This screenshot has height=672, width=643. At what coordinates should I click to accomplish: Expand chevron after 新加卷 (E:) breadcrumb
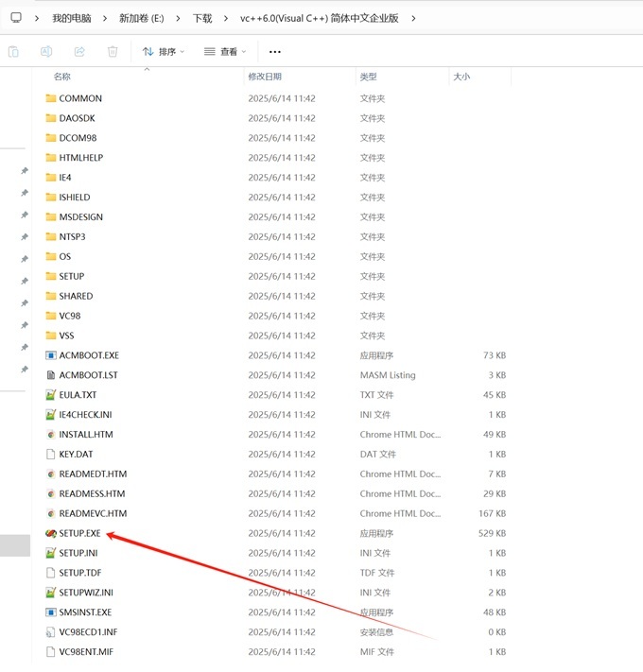tap(178, 18)
